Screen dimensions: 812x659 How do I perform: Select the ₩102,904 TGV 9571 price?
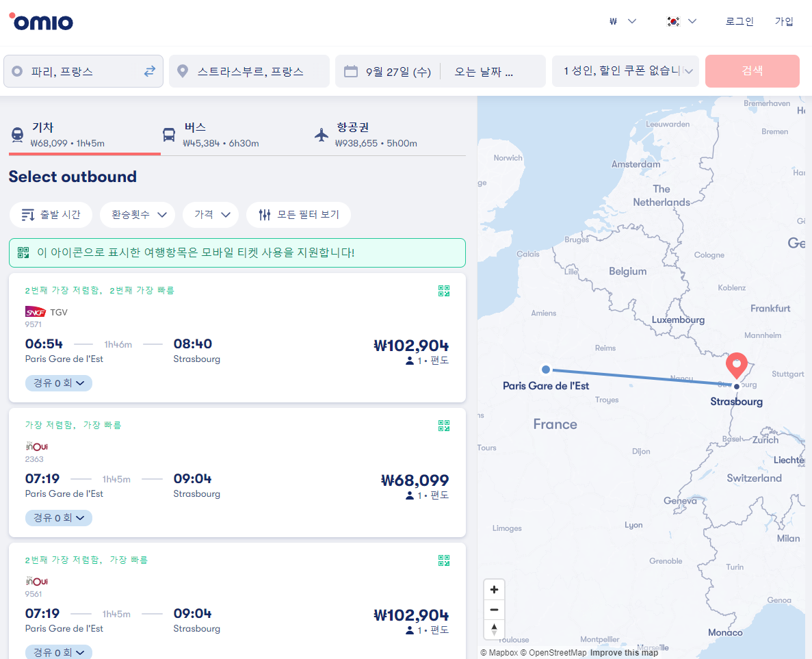[x=411, y=346]
